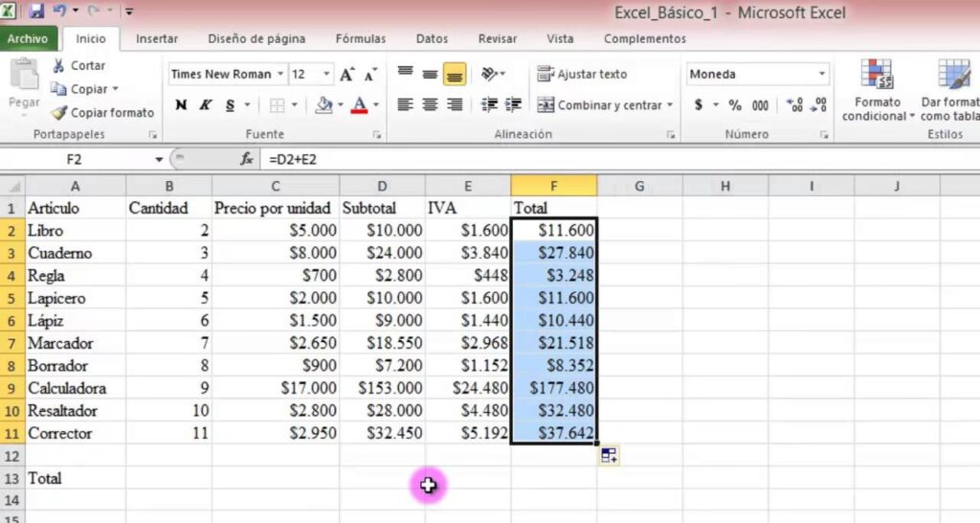Screen dimensions: 980x523
Task: Click Combinar y centrar button
Action: (x=603, y=105)
